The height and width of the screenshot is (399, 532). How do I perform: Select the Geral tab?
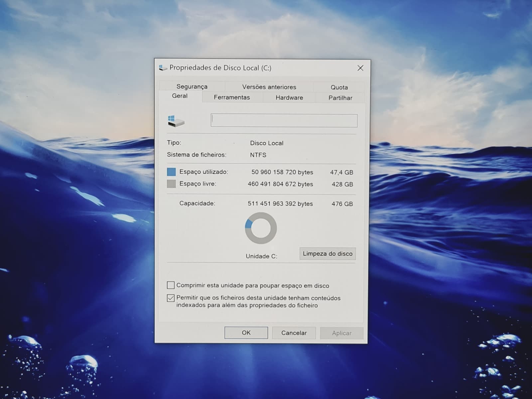click(x=180, y=96)
